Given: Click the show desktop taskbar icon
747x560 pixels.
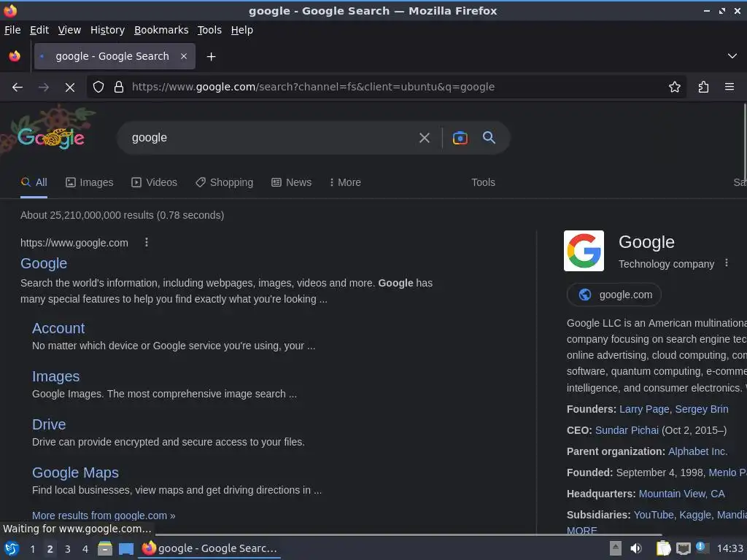Looking at the screenshot, I should click(x=125, y=548).
